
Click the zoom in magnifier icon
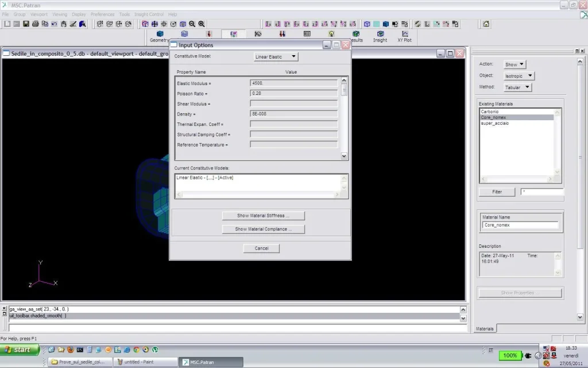pyautogui.click(x=202, y=24)
